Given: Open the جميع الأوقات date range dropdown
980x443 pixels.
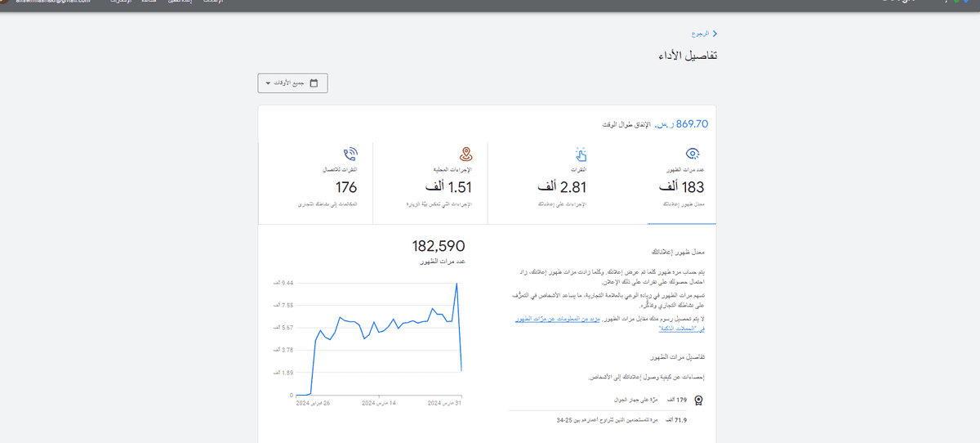Looking at the screenshot, I should (x=292, y=83).
